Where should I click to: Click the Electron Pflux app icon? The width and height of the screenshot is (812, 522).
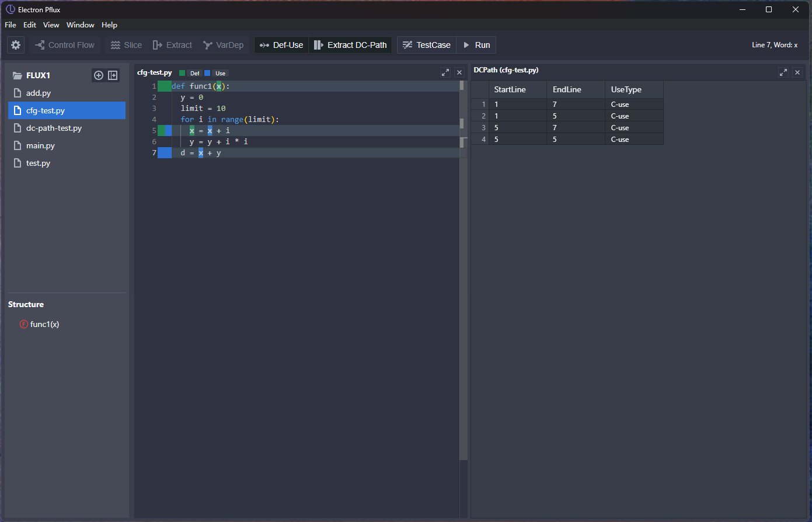tap(11, 9)
